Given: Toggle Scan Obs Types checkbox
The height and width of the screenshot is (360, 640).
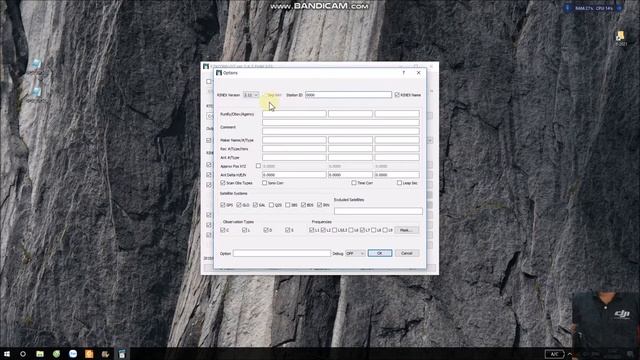Looking at the screenshot, I should (x=223, y=183).
